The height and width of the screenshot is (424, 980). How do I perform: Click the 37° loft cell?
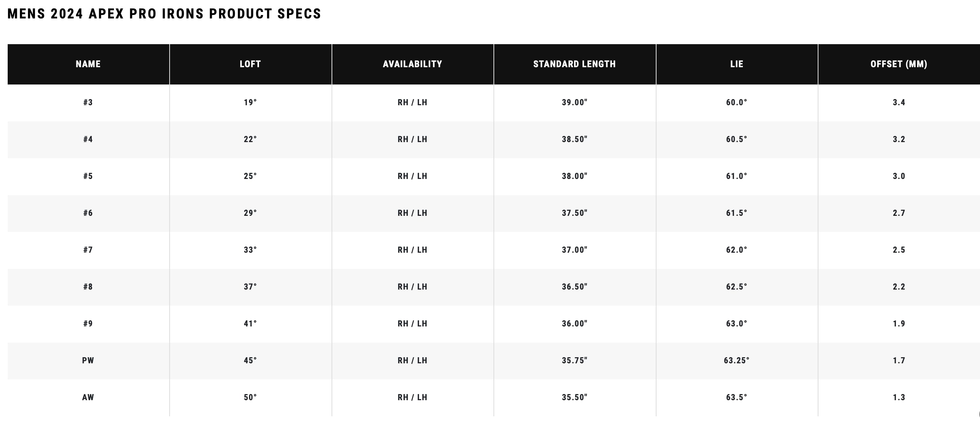click(250, 287)
